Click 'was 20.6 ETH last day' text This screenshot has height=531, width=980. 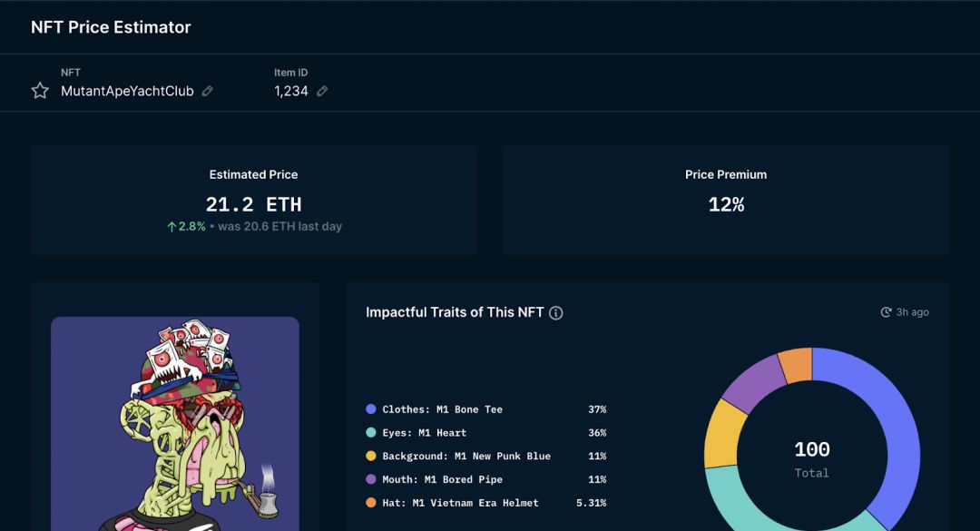279,226
